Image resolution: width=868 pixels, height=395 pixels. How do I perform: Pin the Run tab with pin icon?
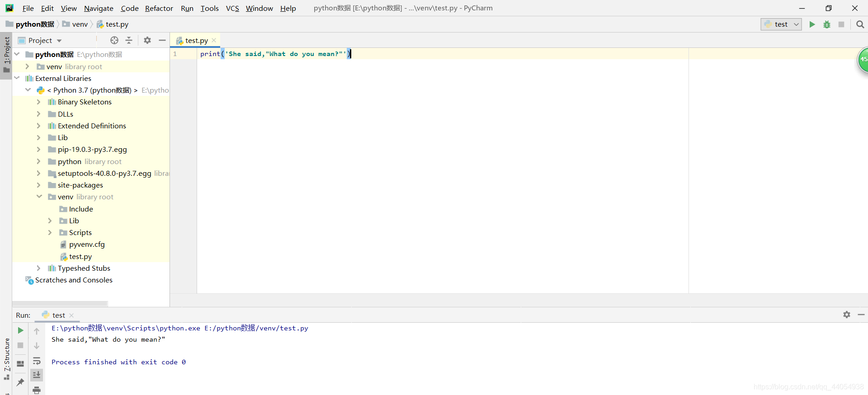point(20,382)
